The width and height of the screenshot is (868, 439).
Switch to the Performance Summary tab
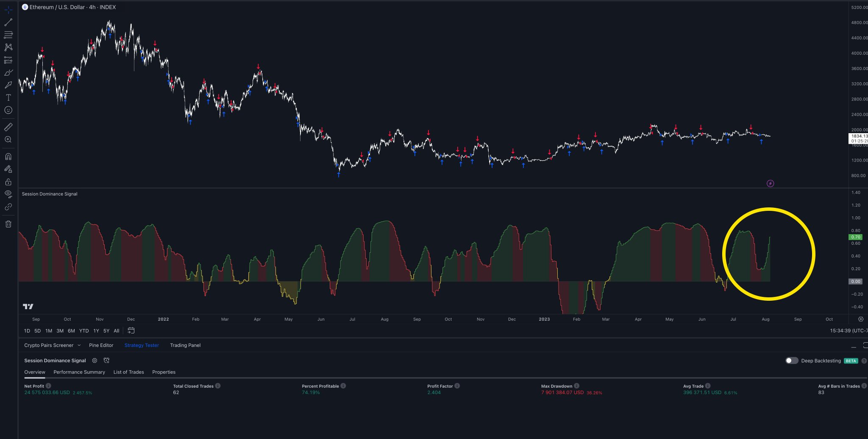click(x=79, y=372)
